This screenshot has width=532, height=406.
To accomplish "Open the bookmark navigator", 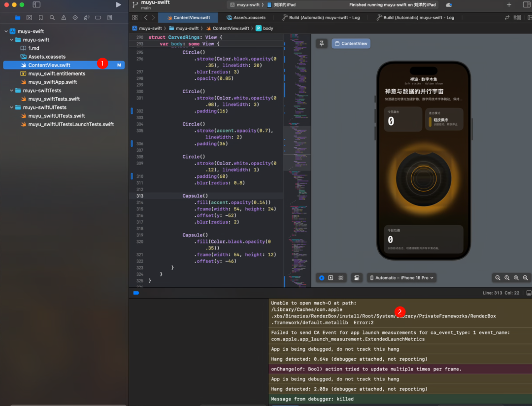I will click(x=41, y=18).
